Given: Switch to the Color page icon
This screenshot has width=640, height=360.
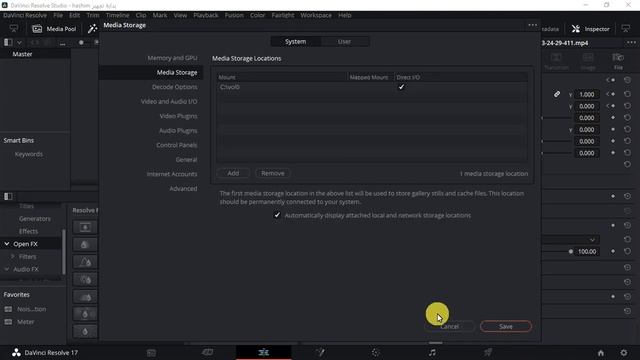Looking at the screenshot, I should (x=376, y=352).
